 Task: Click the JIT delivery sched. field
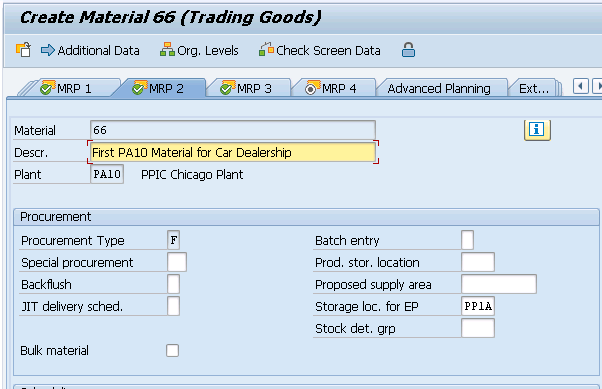pos(174,306)
